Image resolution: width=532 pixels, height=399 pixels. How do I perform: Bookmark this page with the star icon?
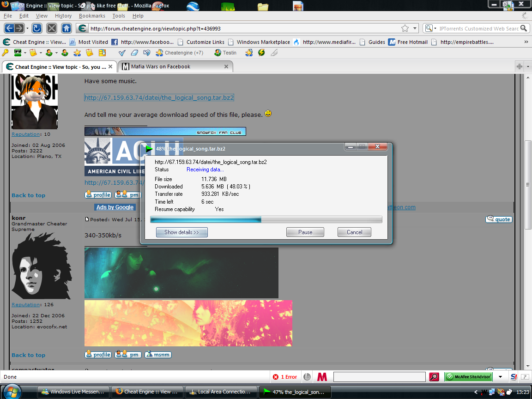click(x=405, y=29)
